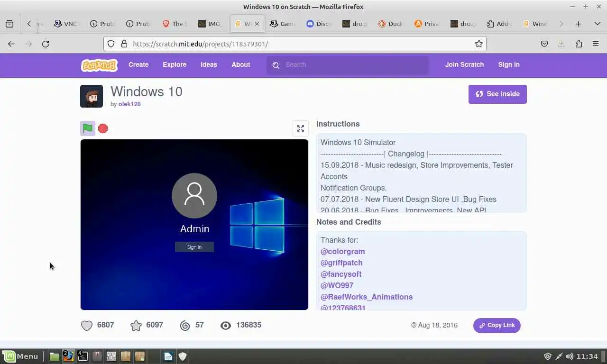Switch to the DuckDuckGo tab
The height and width of the screenshot is (364, 607).
(391, 24)
